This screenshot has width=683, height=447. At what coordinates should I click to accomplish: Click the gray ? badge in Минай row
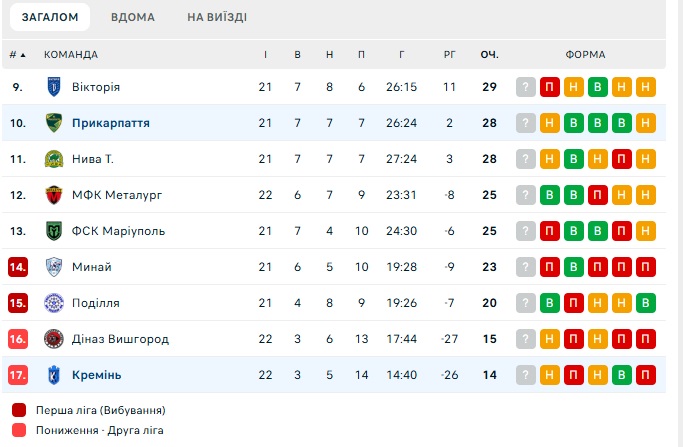point(526,267)
